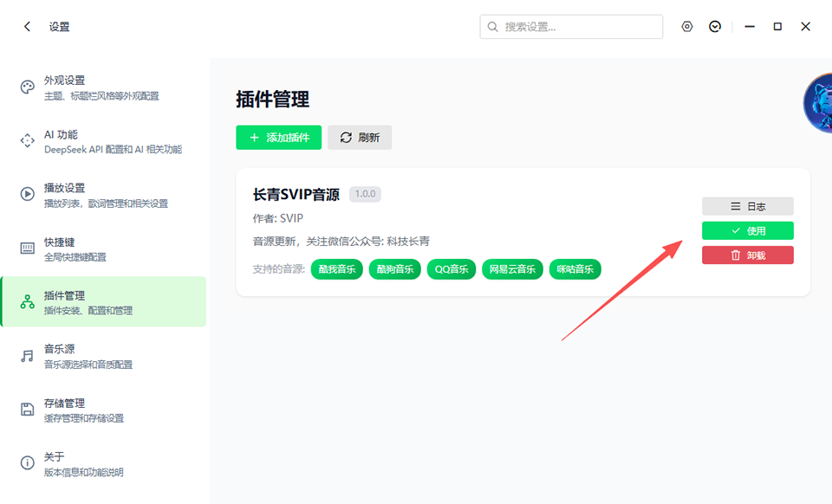Viewport: 832px width, 504px height.
Task: Click the music note icon for 音乐源
Action: [x=27, y=356]
